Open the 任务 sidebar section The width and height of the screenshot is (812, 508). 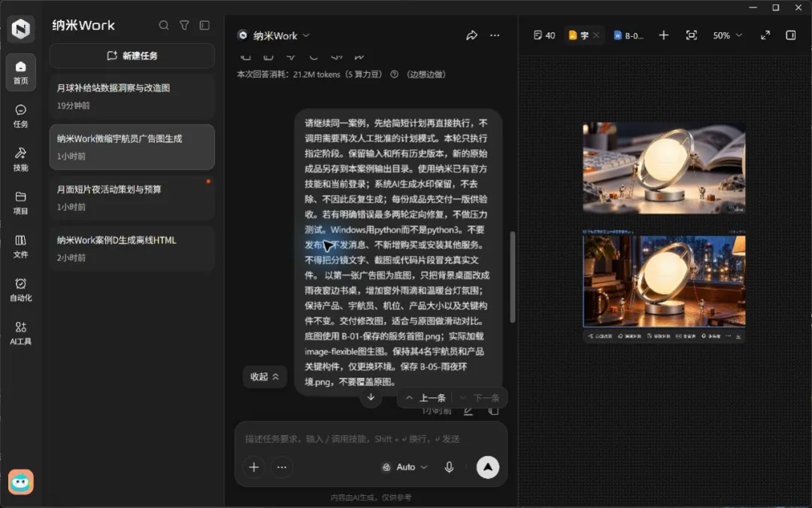pyautogui.click(x=21, y=116)
